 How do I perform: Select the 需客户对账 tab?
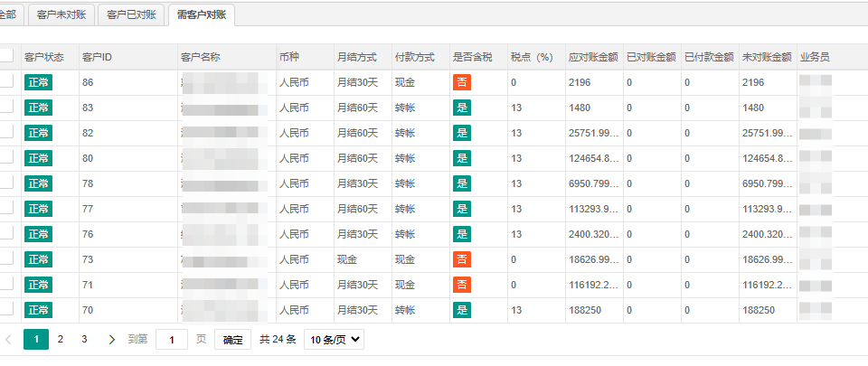coord(202,15)
